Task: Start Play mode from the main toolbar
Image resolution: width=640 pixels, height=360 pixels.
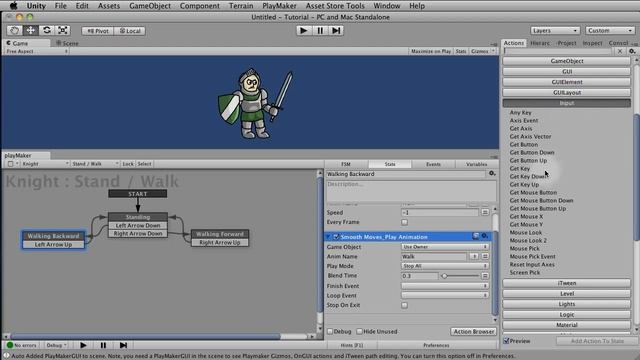Action: pos(303,31)
